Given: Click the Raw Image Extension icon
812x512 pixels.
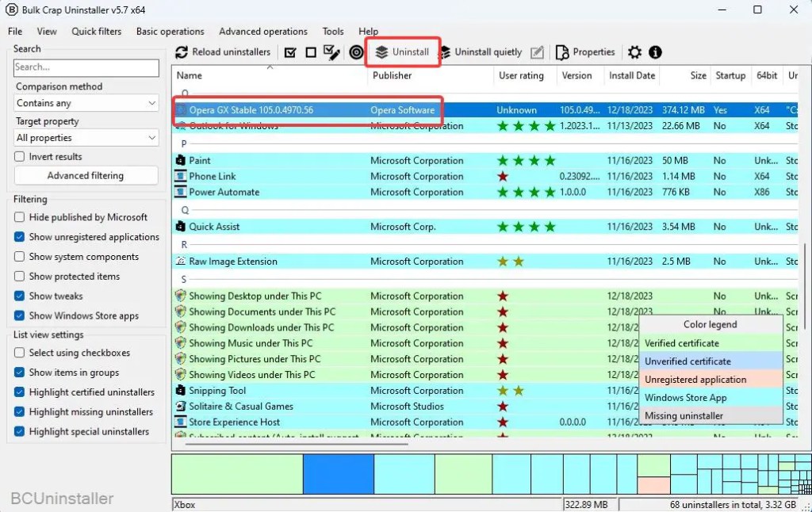Looking at the screenshot, I should pyautogui.click(x=180, y=261).
